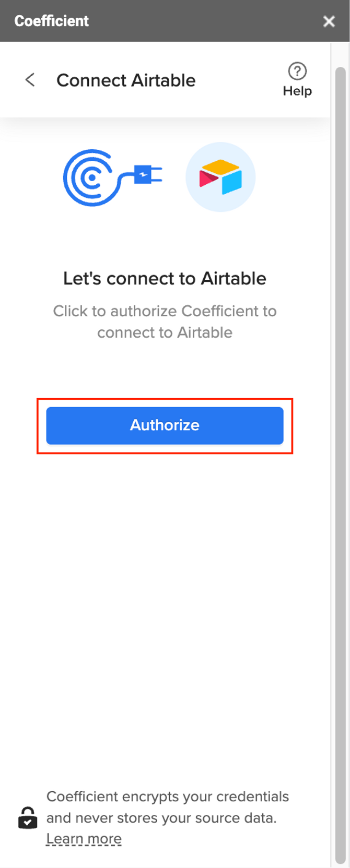Click the empty area below Authorize
This screenshot has height=868, width=350.
pos(165,600)
